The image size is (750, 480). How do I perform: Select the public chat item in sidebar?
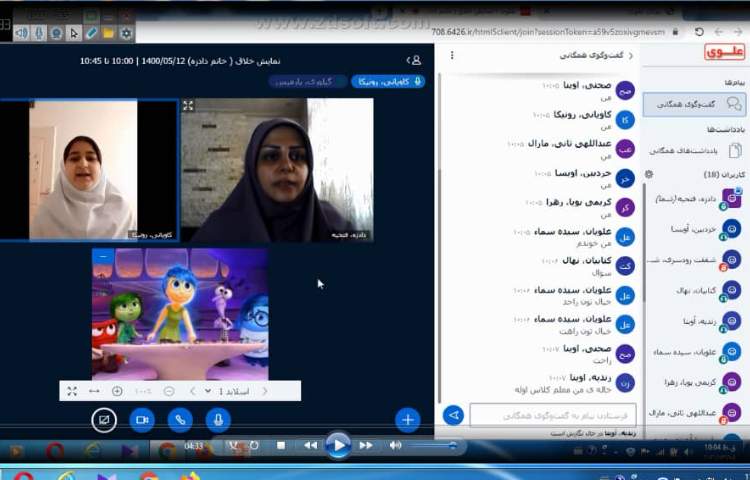tap(694, 104)
